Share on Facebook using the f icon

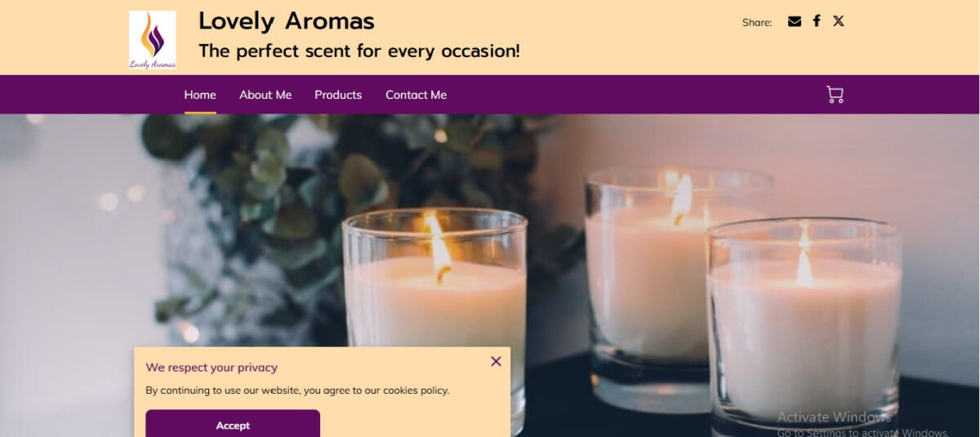(816, 21)
